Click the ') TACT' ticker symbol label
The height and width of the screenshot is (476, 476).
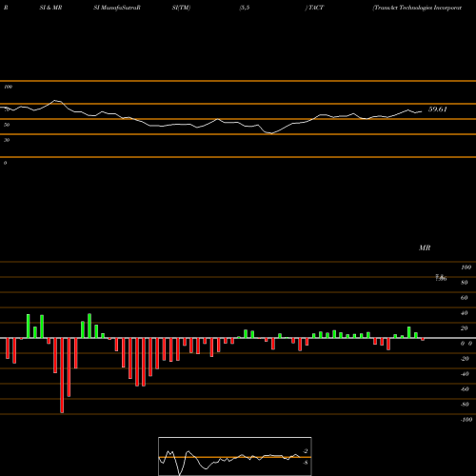tap(314, 8)
